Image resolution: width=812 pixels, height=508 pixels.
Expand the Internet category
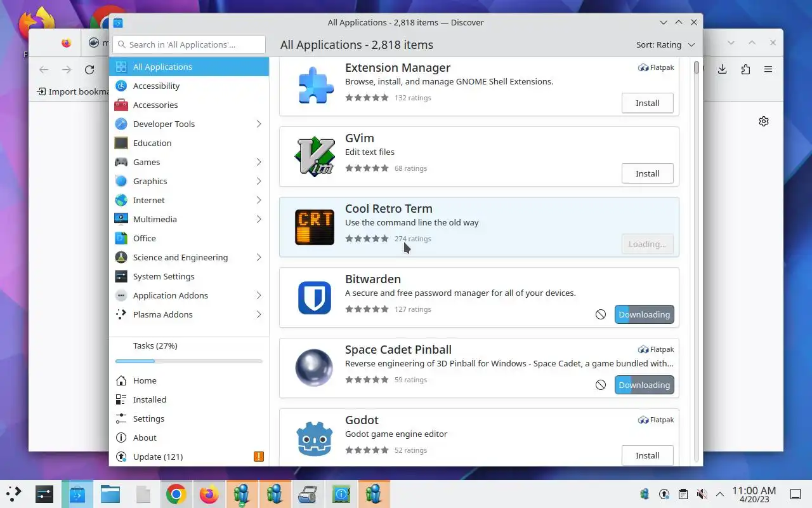tap(259, 200)
